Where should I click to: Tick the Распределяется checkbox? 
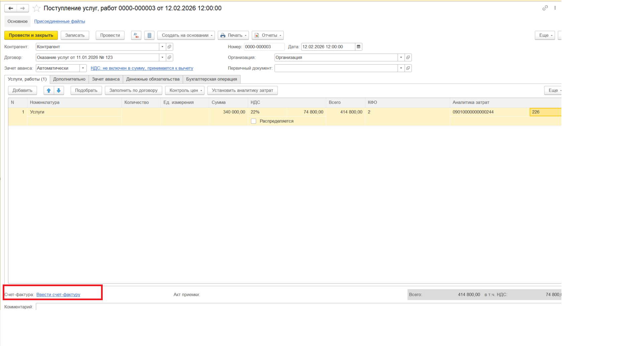tap(254, 121)
